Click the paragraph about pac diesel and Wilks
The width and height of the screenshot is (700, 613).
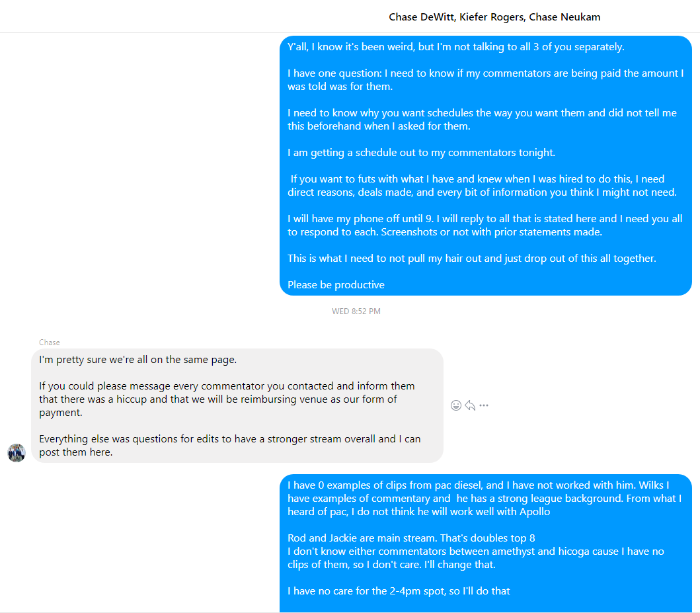pyautogui.click(x=485, y=498)
